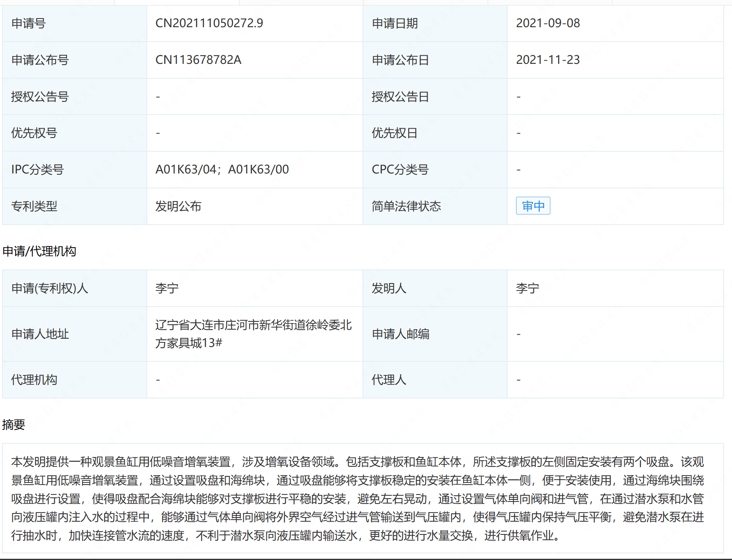Click the 审中 legal status badge
Image resolution: width=732 pixels, height=560 pixels.
pos(533,206)
